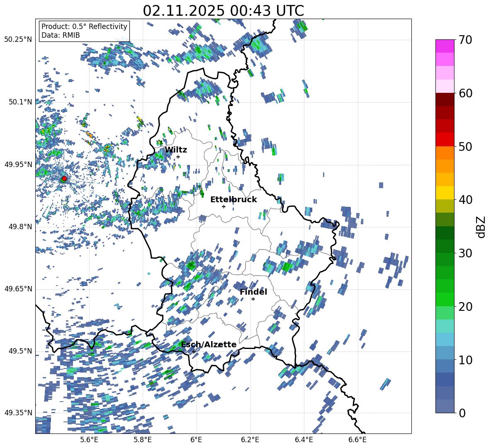Click the Ettelbruck city label
The width and height of the screenshot is (491, 448).
pos(233,200)
